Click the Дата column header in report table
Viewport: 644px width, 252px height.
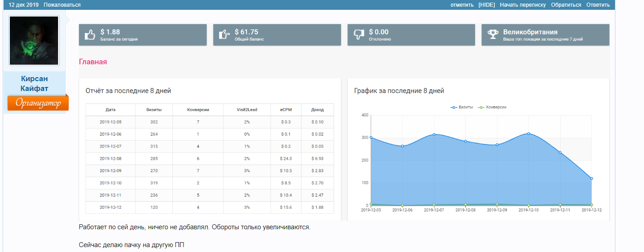coord(110,110)
